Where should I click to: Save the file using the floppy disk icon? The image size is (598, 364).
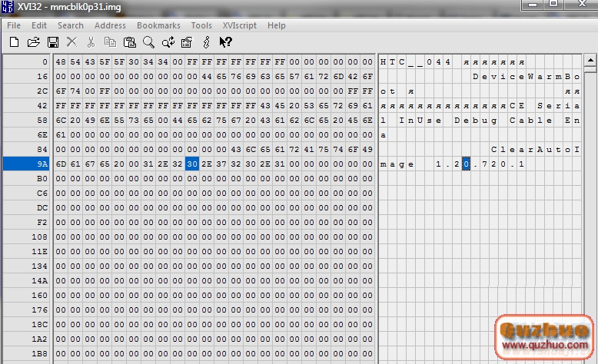click(x=53, y=42)
